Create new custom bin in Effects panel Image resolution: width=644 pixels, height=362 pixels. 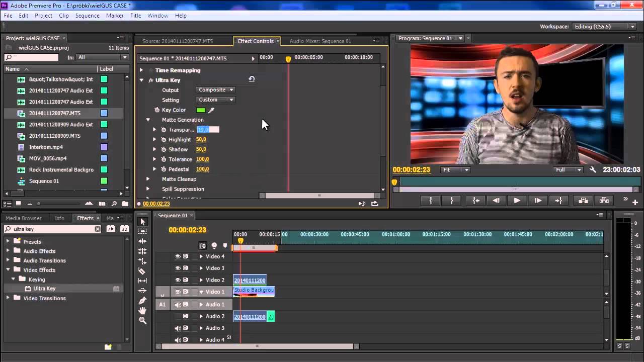tap(108, 347)
